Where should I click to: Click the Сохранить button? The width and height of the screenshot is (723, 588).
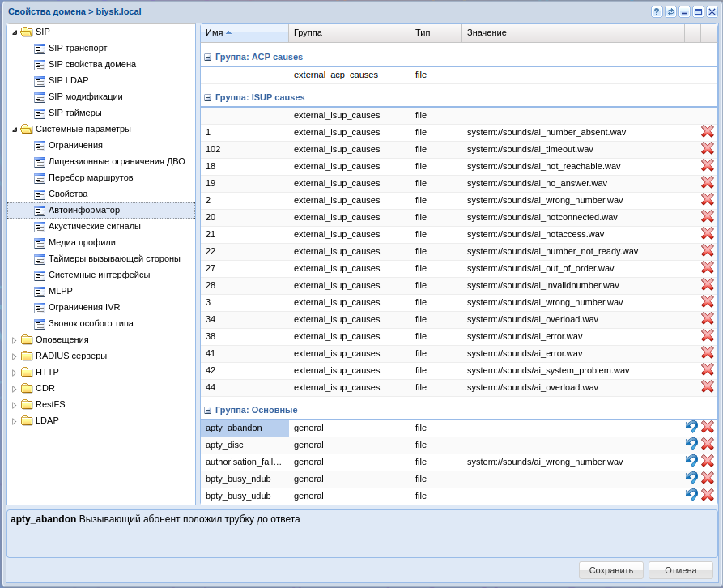point(610,570)
